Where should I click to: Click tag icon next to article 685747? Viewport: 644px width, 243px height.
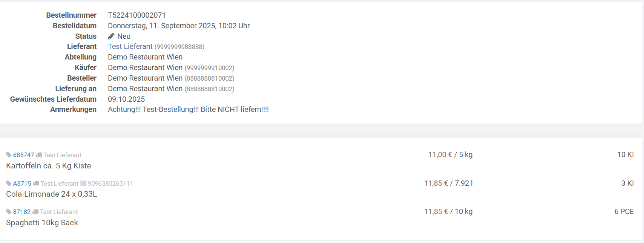pos(9,155)
